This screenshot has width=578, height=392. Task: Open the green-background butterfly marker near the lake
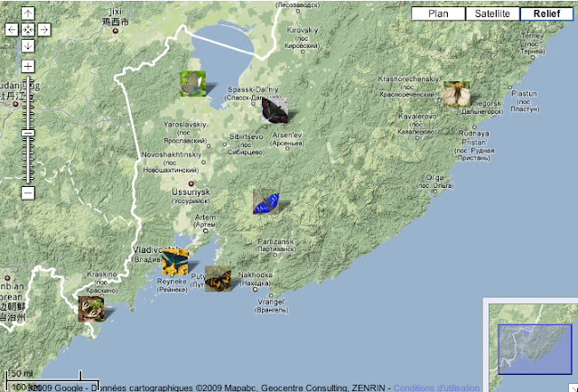192,84
